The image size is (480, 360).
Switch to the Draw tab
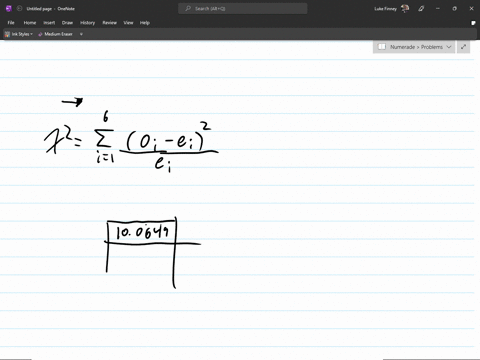(x=67, y=23)
